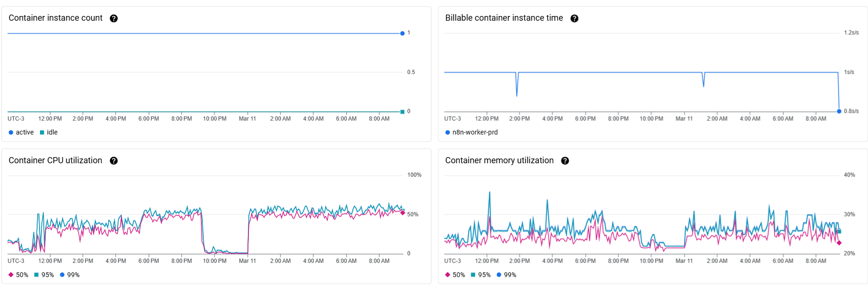The height and width of the screenshot is (286, 868).
Task: Open help for Container instance count
Action: 113,18
